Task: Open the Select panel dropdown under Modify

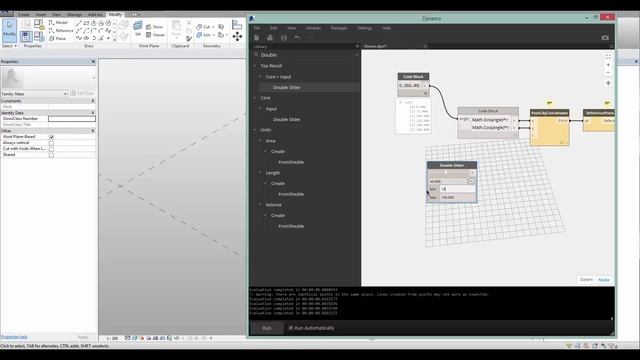Action: click(x=9, y=46)
